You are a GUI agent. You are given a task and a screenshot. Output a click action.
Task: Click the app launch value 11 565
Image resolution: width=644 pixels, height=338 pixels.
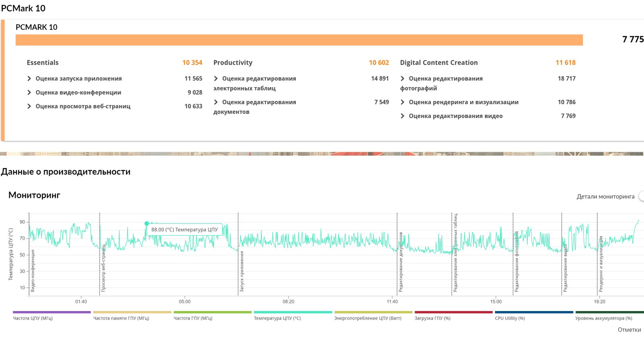click(x=194, y=78)
